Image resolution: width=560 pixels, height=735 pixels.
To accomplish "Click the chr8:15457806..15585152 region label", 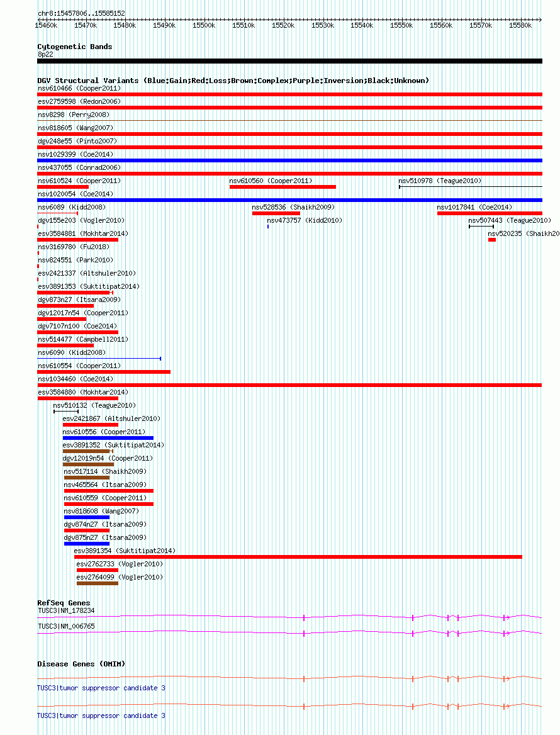I will tap(82, 13).
